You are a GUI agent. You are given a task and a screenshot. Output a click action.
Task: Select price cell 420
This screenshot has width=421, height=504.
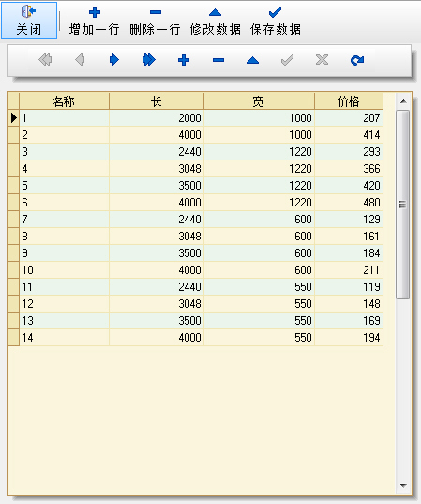coord(349,186)
